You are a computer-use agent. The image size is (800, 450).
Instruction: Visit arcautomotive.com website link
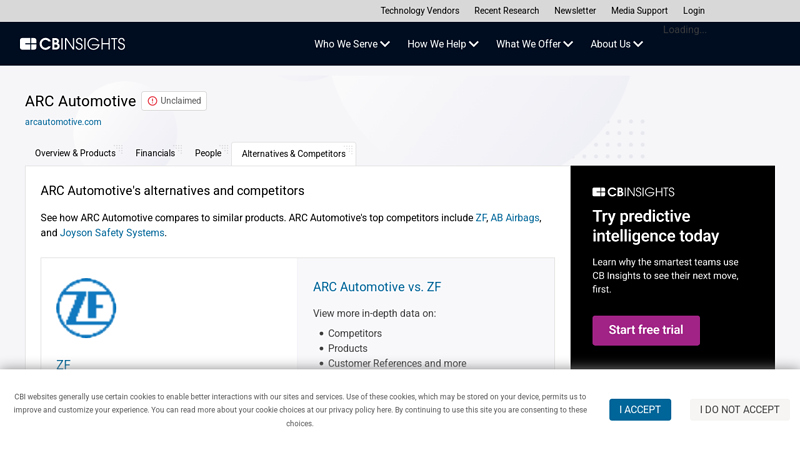click(63, 122)
